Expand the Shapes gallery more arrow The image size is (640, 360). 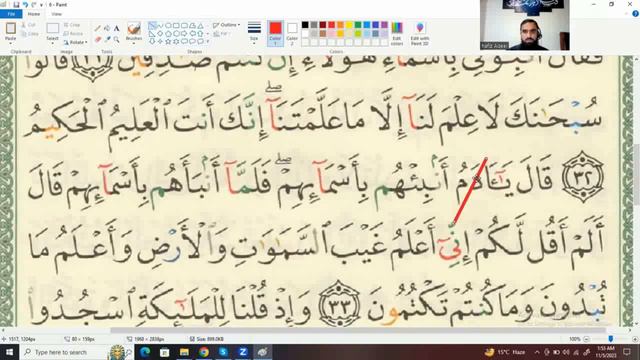208,41
